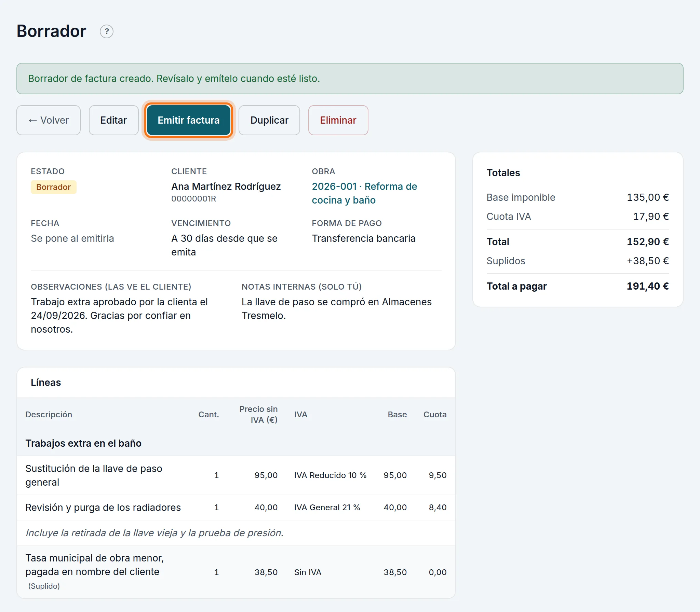Viewport: 700px width, 612px height.
Task: Go back with the Volver button
Action: (x=49, y=120)
